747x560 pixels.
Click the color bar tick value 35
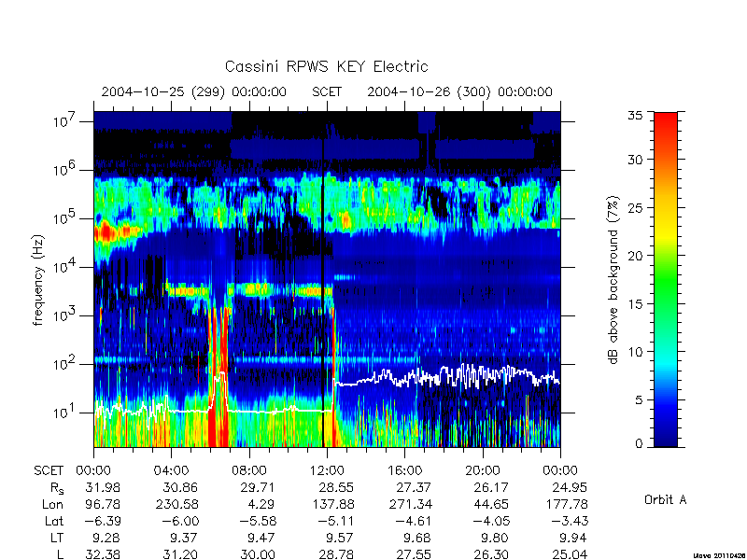coord(635,115)
